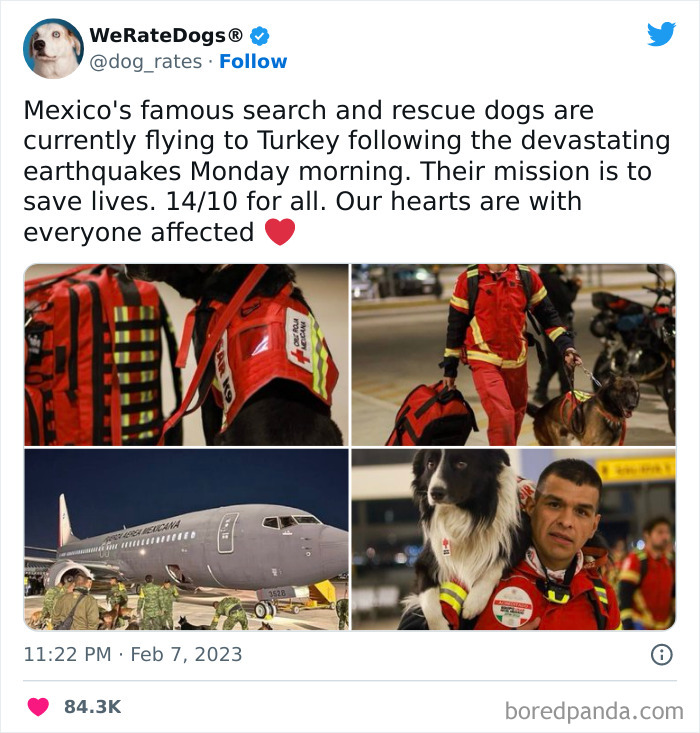The width and height of the screenshot is (700, 733).
Task: Open the WeRateDogs® display name
Action: click(166, 36)
